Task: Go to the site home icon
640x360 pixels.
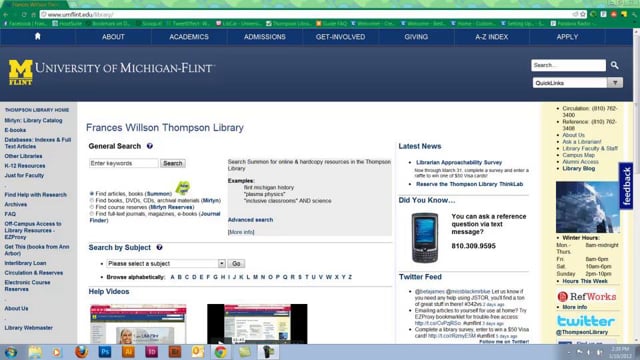Action: point(38,36)
